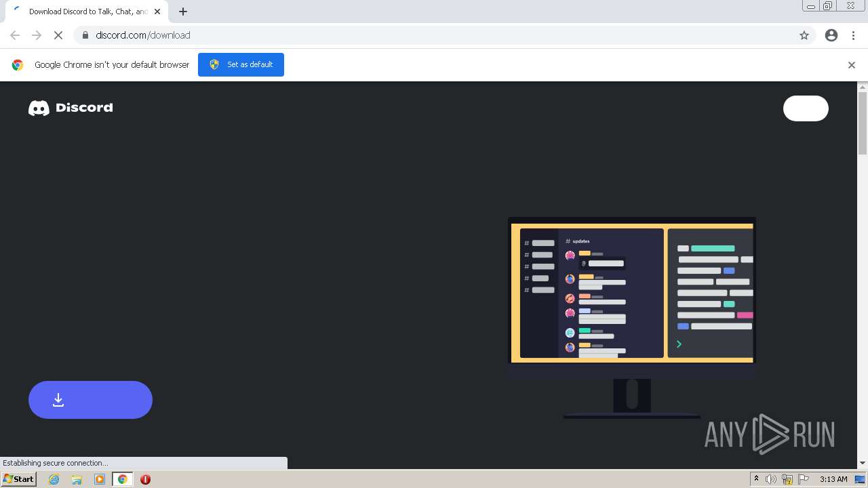
Task: Click the 'updates' channel in the illustration
Action: pyautogui.click(x=578, y=241)
